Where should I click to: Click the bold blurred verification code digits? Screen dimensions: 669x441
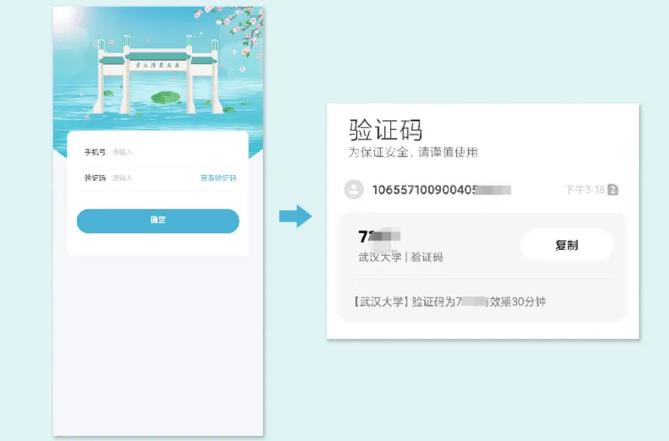point(379,236)
